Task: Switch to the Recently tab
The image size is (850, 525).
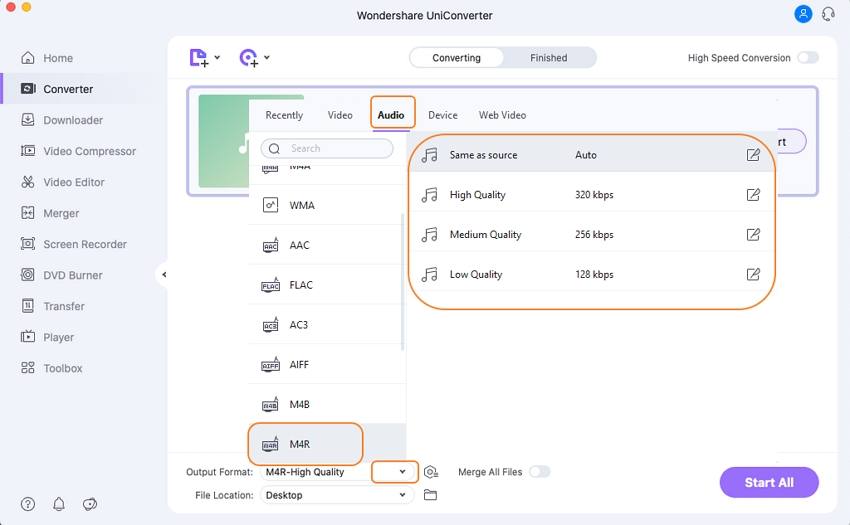Action: click(x=284, y=115)
